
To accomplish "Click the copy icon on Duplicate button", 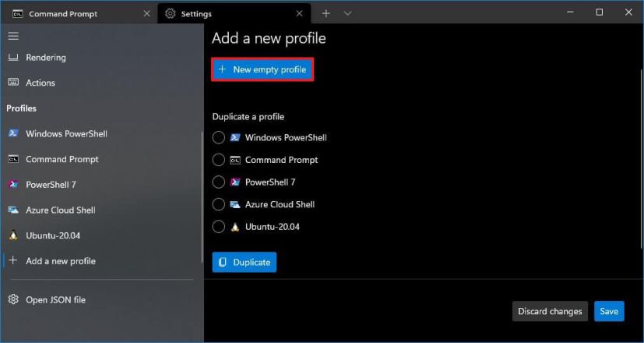I will pyautogui.click(x=223, y=262).
